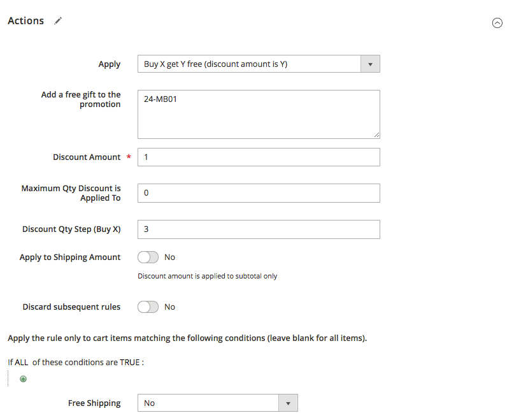Viewport: 514px width, 420px height.
Task: Add a new condition with the green plus icon
Action: tap(24, 379)
